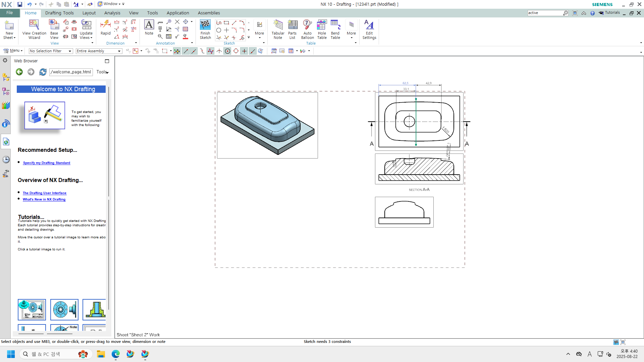Open the No Selection Filter dropdown

click(x=51, y=51)
